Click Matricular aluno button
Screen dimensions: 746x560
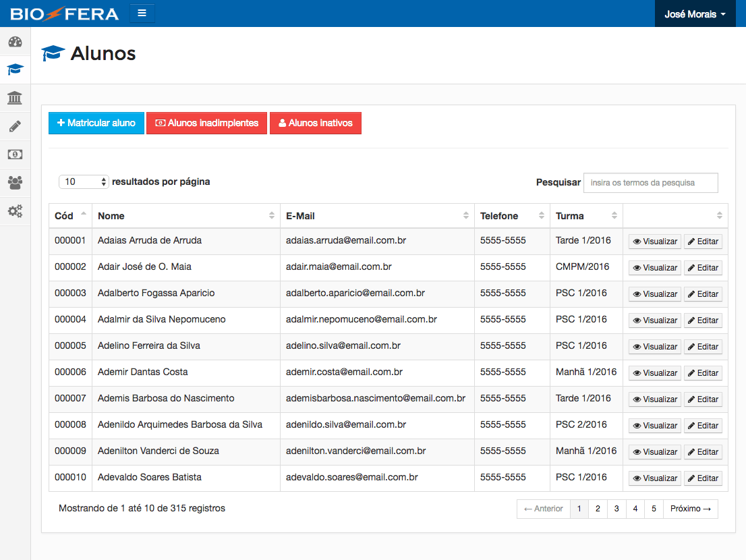[x=96, y=123]
